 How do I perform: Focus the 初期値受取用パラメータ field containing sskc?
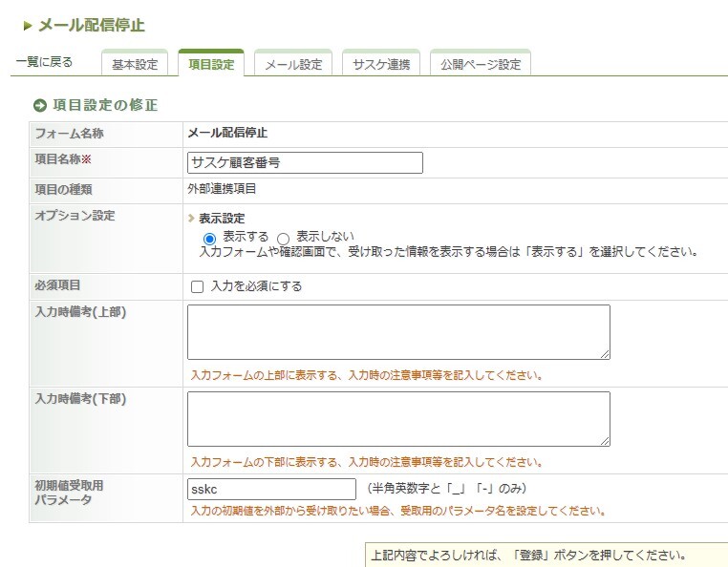pyautogui.click(x=271, y=489)
